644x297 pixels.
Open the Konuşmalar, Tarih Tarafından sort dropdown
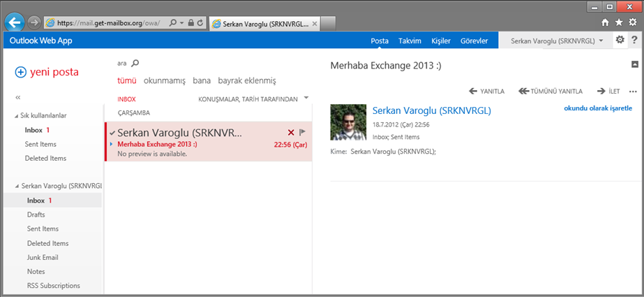click(x=306, y=98)
